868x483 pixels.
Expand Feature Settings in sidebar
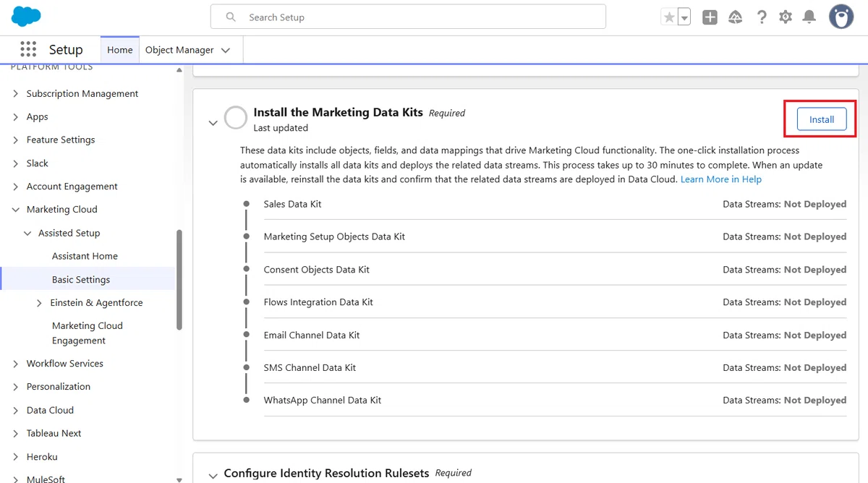point(16,140)
